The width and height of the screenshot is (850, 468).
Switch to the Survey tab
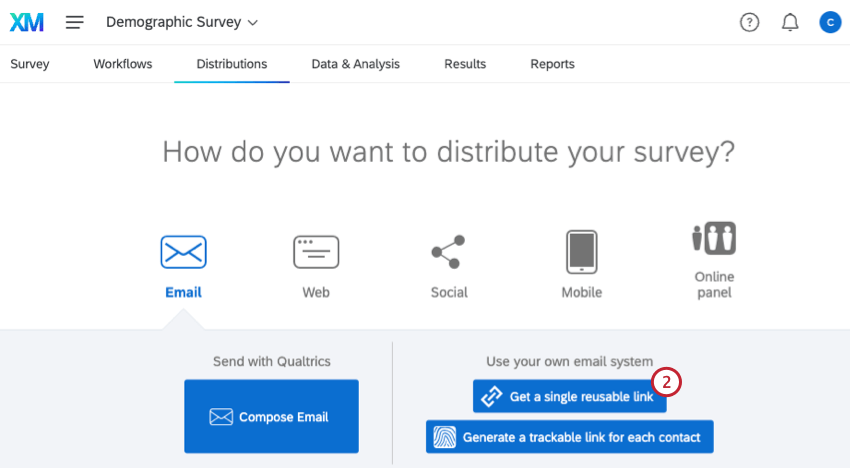tap(30, 64)
